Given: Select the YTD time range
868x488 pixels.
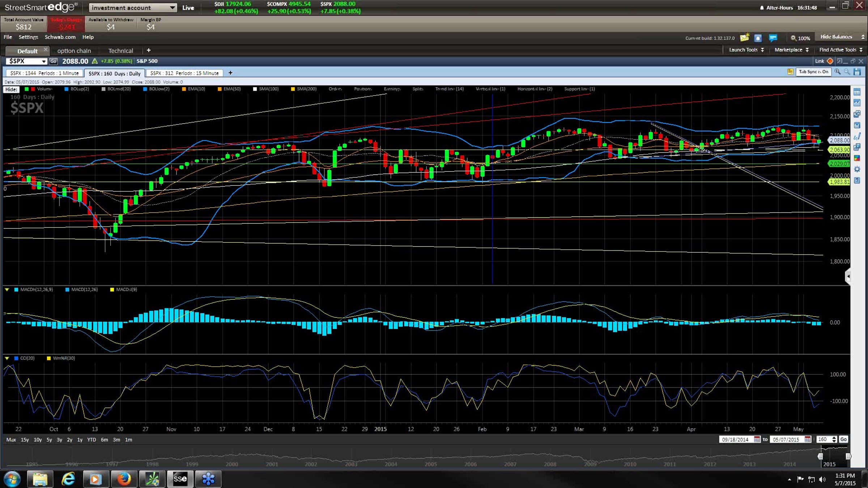Looking at the screenshot, I should (x=92, y=440).
